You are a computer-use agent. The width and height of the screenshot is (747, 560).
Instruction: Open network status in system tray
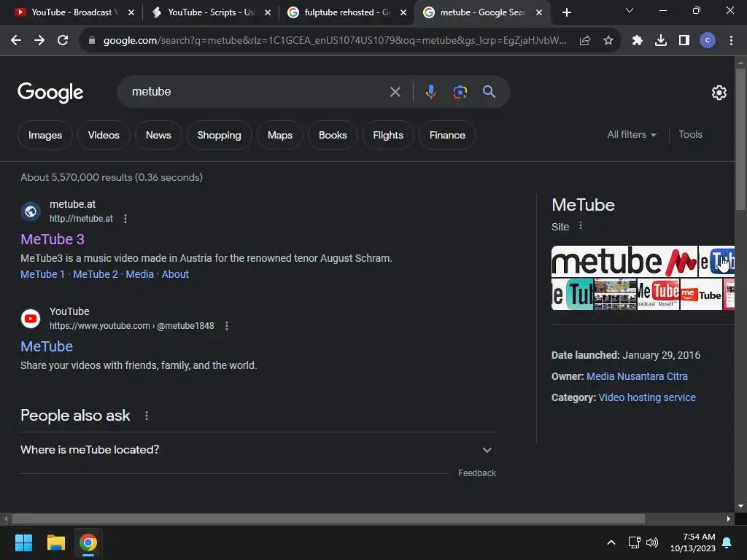(634, 542)
